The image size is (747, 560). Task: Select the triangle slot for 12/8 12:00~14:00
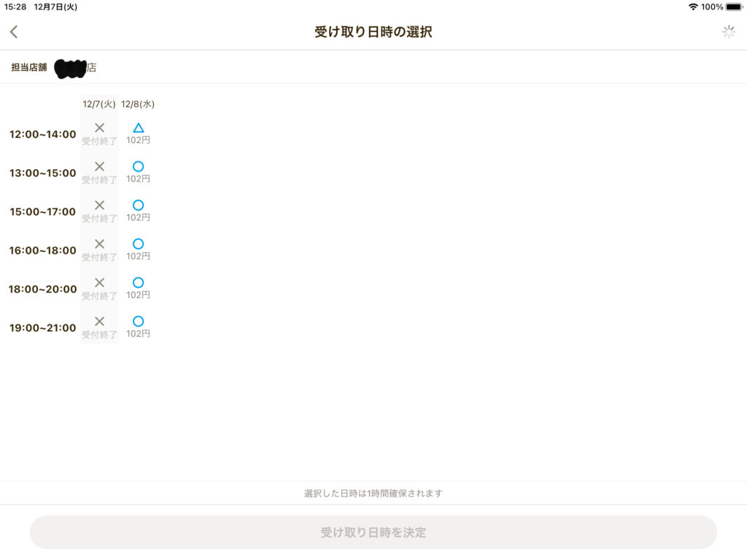138,128
